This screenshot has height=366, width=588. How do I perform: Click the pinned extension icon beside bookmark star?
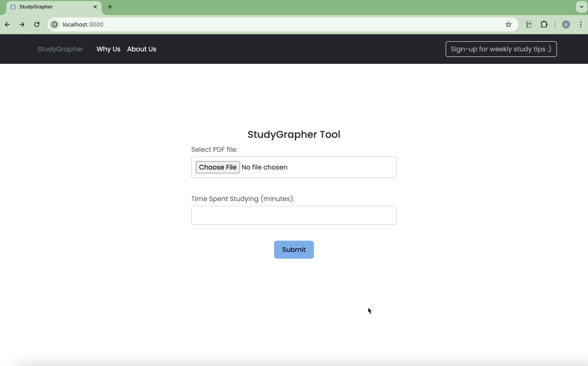coord(529,25)
